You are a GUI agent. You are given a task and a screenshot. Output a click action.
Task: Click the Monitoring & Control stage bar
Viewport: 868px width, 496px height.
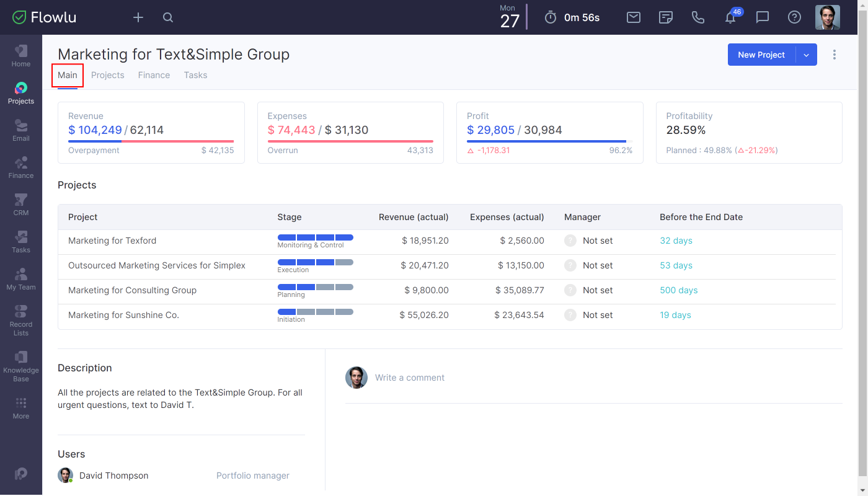click(316, 237)
